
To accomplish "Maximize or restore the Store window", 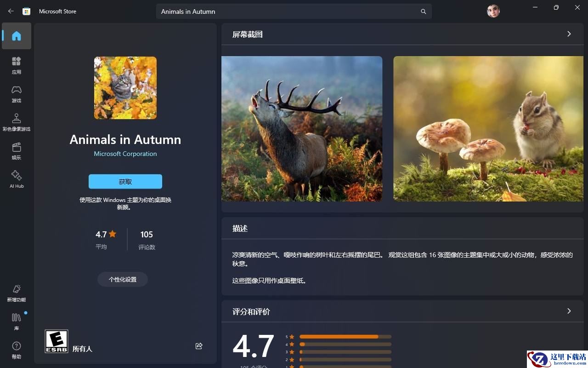I will click(x=556, y=7).
